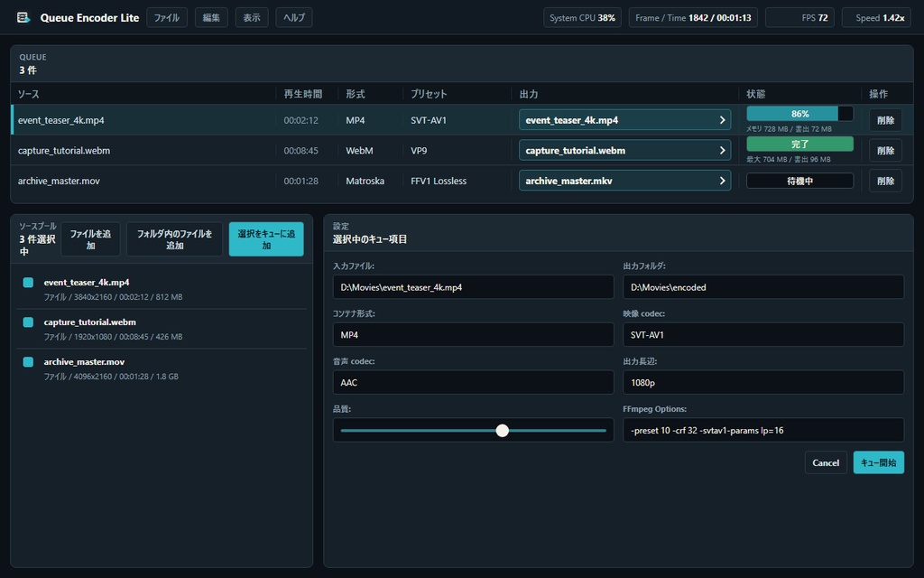The width and height of the screenshot is (924, 578).
Task: Click archive_master.mov name in source pool
Action: (84, 361)
